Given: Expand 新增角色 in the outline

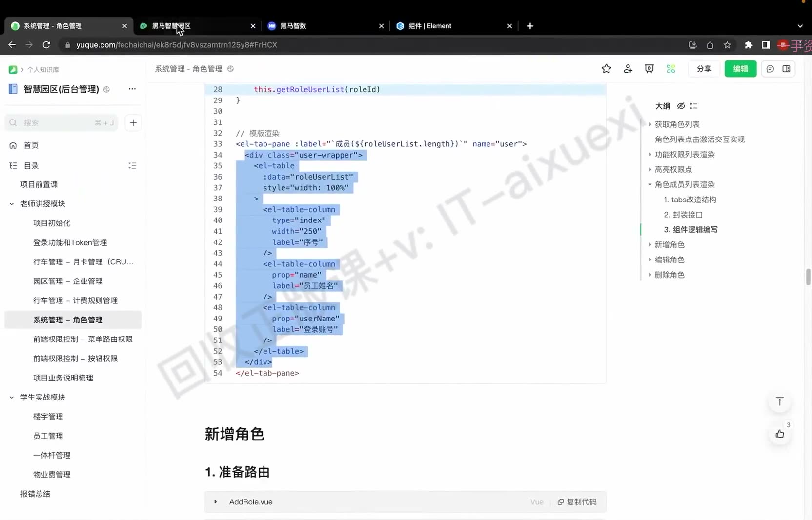Looking at the screenshot, I should click(x=650, y=244).
